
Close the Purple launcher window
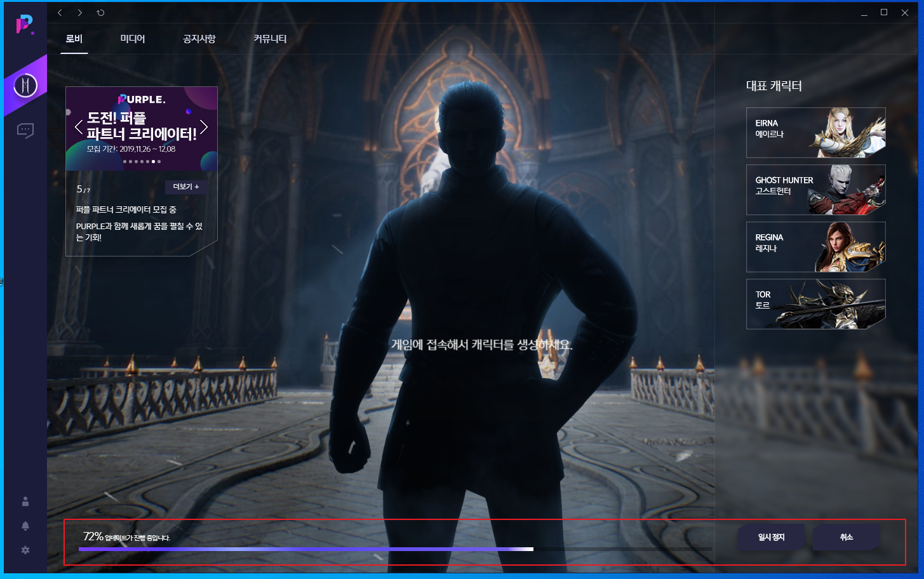click(x=905, y=13)
